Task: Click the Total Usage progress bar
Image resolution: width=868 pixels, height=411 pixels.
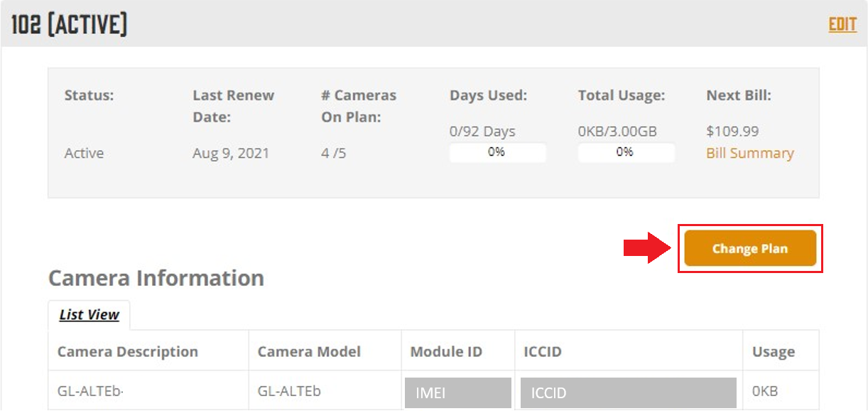Action: 626,152
